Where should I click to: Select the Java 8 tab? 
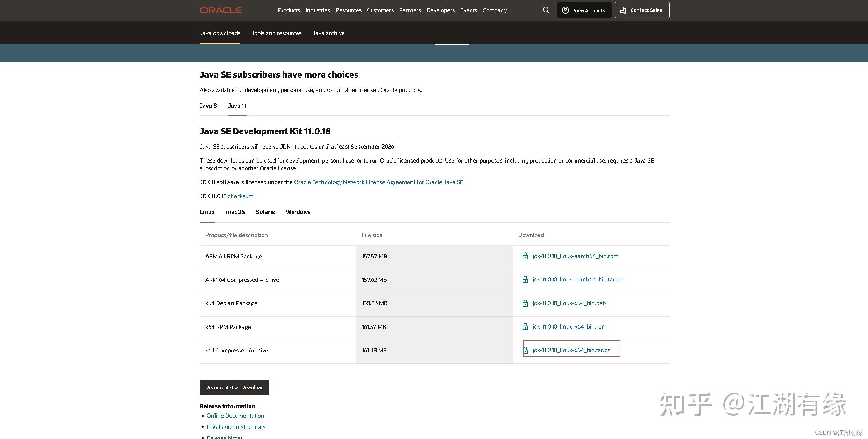point(208,106)
